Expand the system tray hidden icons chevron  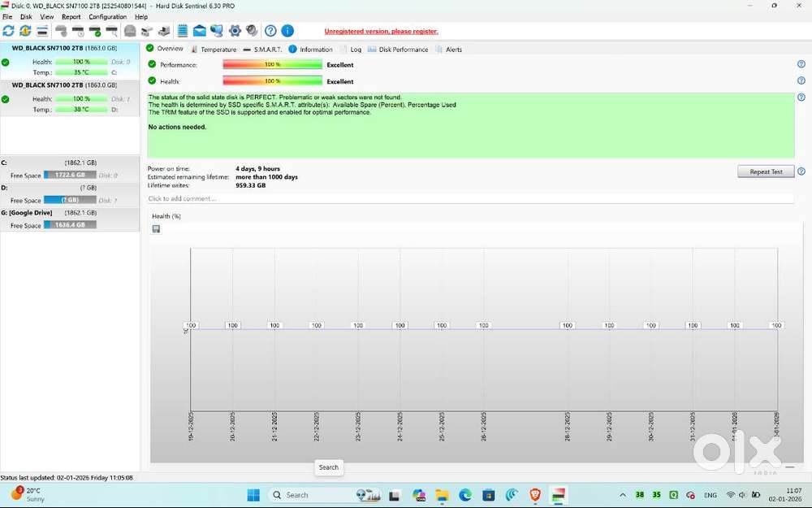tap(623, 495)
